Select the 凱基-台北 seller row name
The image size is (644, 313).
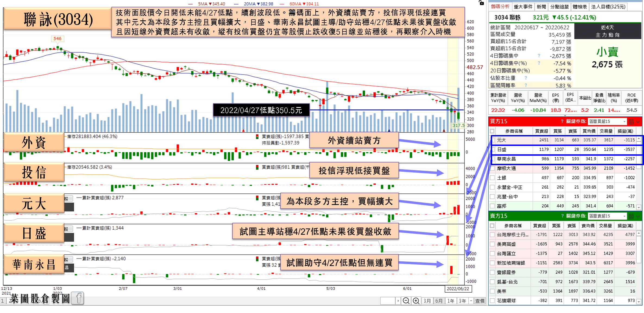[507, 282]
